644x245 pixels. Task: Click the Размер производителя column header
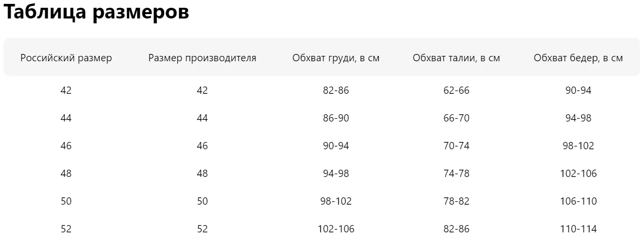pos(202,58)
